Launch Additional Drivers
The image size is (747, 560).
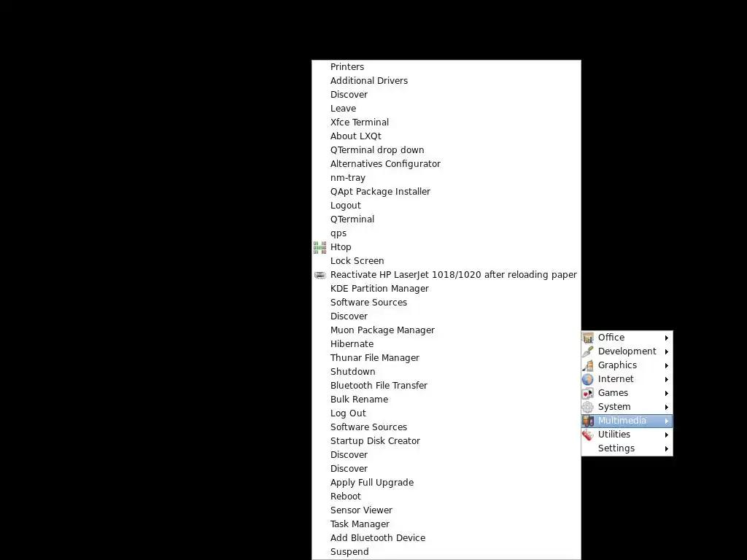click(x=446, y=80)
